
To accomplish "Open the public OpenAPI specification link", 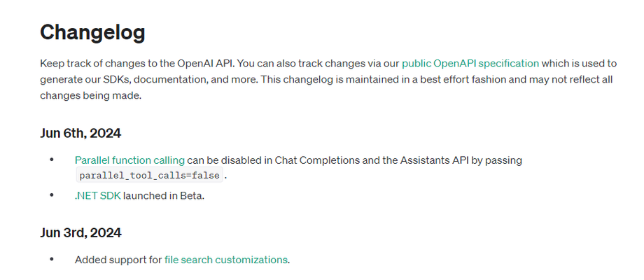I will tap(470, 64).
